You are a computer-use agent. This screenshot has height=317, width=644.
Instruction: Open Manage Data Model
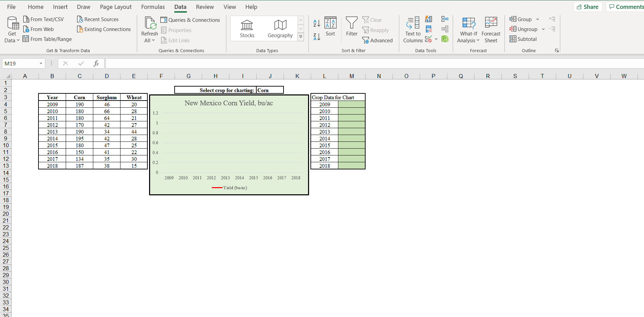pos(445,39)
